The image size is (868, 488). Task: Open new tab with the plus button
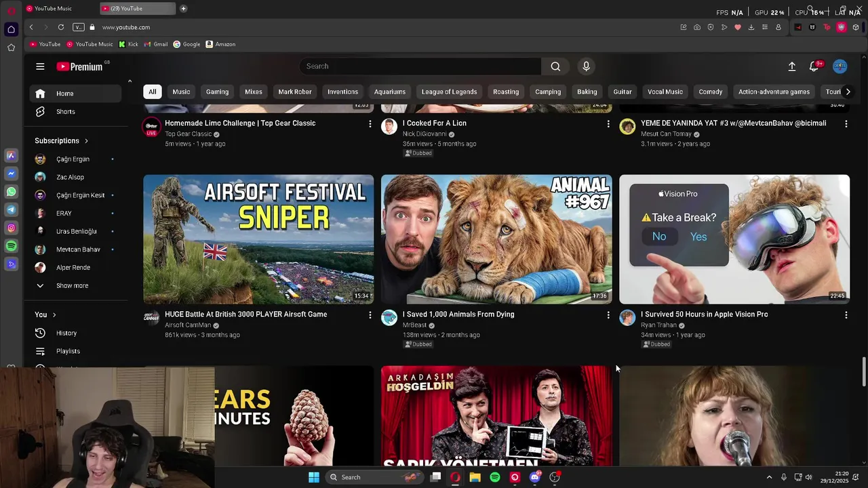click(x=183, y=9)
